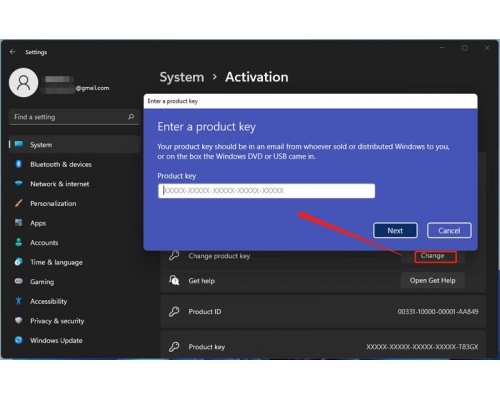Click the Get help chat icon
The image size is (500, 400).
click(x=174, y=280)
